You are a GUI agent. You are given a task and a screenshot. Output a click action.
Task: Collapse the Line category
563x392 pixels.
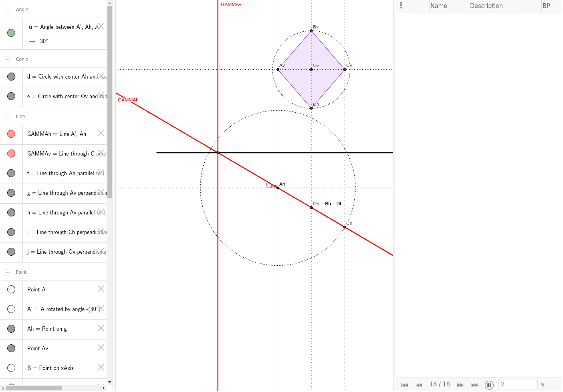point(7,117)
